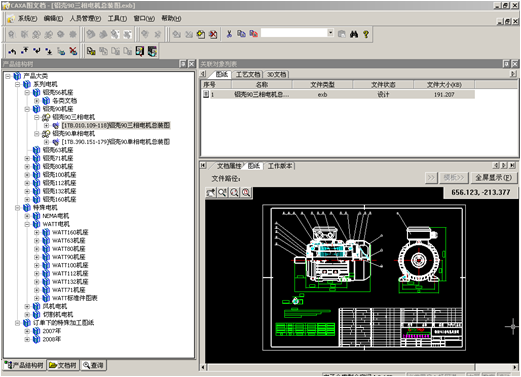Click the red zoom icon in preview toolbar
Viewport: 521px width, 377px height.
coord(246,192)
